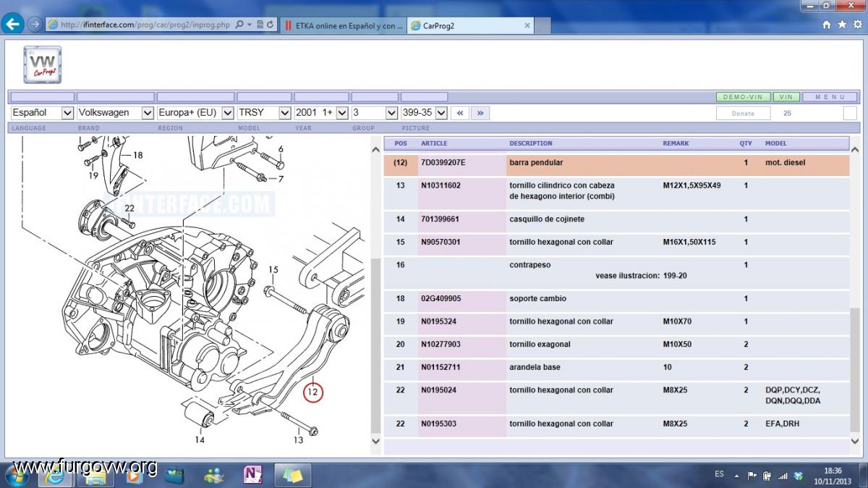This screenshot has width=868, height=488.
Task: Click article number N0195324
Action: pos(438,321)
